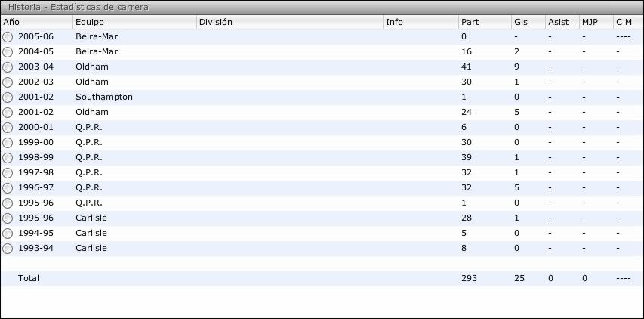This screenshot has width=644, height=319.
Task: Select the radio button for 1993-94 Carlisle
Action: [x=8, y=249]
